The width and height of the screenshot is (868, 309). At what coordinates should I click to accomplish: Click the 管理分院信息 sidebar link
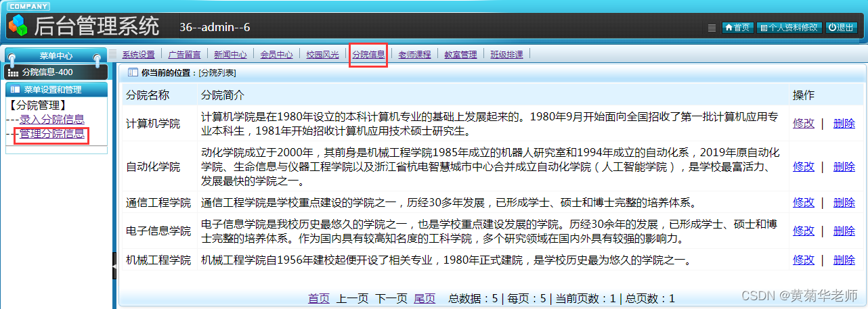52,134
